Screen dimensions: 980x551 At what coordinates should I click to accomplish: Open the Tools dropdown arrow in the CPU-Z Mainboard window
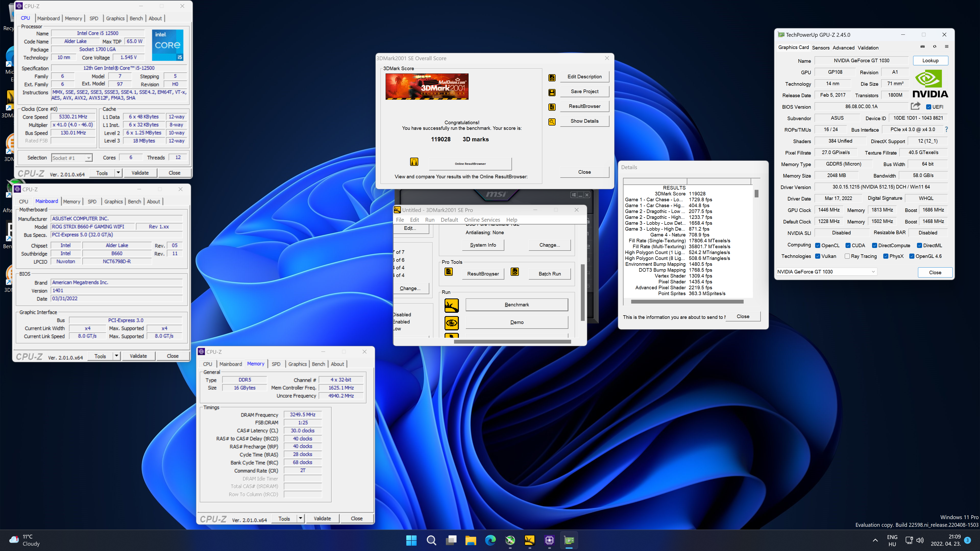(x=116, y=356)
